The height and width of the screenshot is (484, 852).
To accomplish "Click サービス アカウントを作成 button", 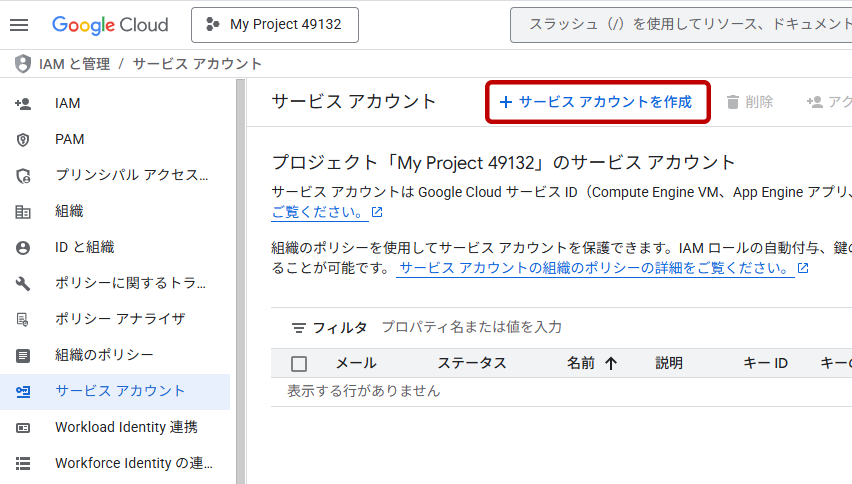I will click(x=597, y=102).
